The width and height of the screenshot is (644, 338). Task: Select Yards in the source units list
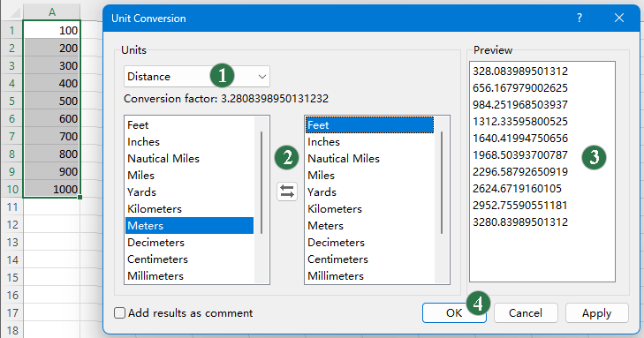click(x=189, y=192)
